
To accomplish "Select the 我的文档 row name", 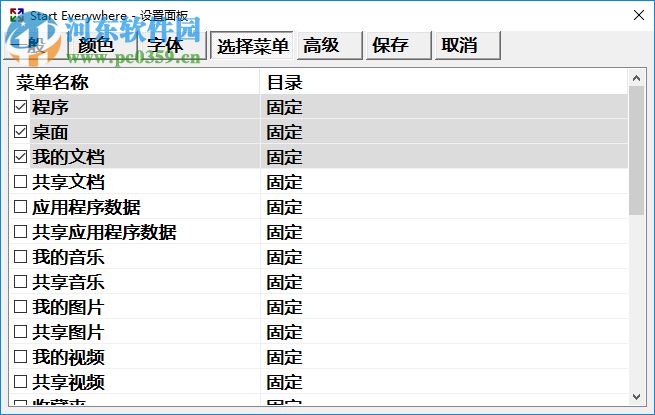I will [69, 157].
